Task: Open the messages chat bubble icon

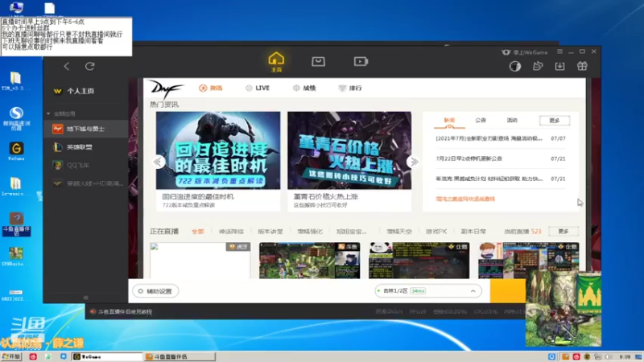Action: point(538,66)
